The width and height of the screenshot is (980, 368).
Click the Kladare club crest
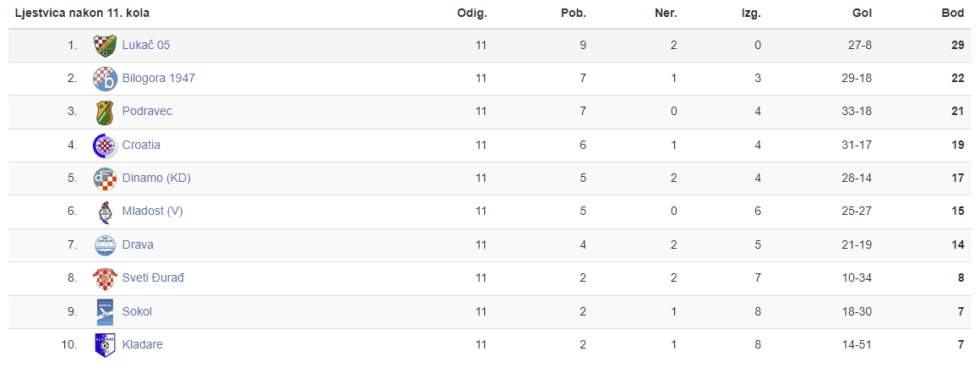coord(105,345)
